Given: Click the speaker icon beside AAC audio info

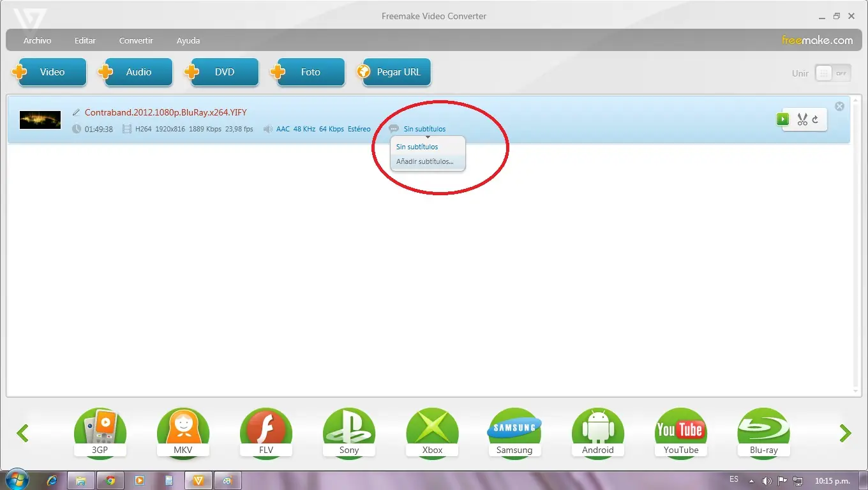Looking at the screenshot, I should [268, 129].
